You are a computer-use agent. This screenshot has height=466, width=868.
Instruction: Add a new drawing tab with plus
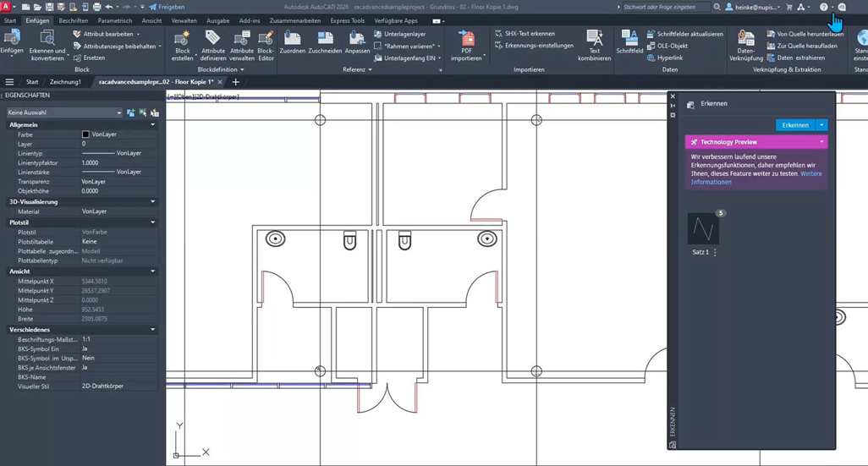click(235, 82)
